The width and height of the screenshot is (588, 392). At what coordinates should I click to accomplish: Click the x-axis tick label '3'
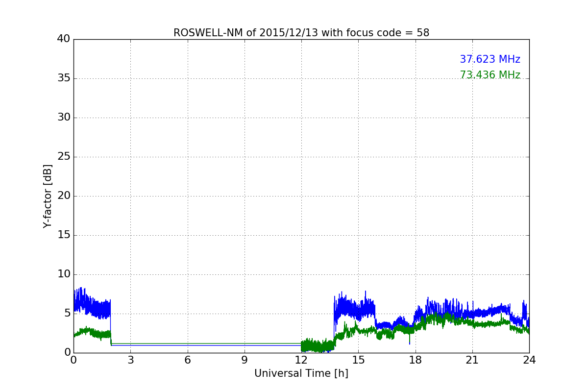[x=130, y=360]
